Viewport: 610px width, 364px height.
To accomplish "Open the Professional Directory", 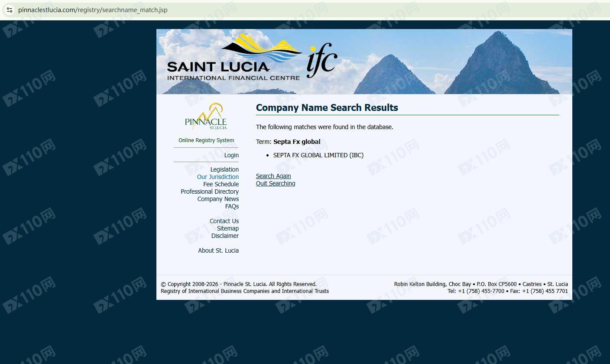I will coord(210,192).
